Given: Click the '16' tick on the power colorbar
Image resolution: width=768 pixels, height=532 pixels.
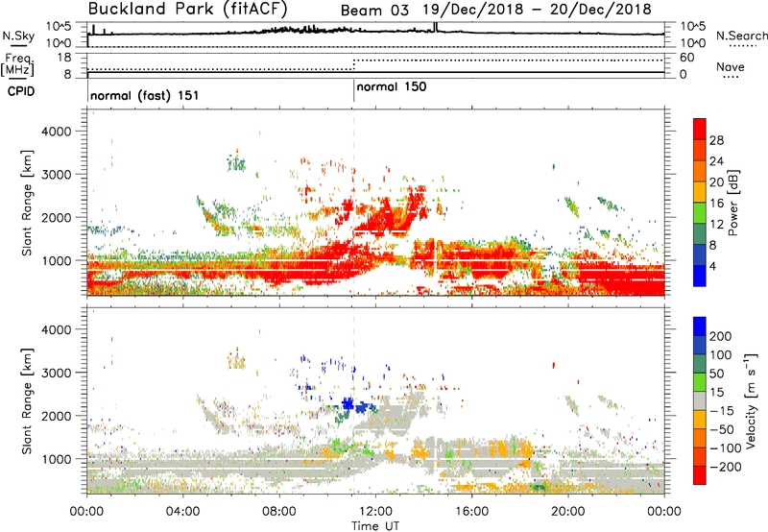Looking at the screenshot, I should click(x=716, y=204).
